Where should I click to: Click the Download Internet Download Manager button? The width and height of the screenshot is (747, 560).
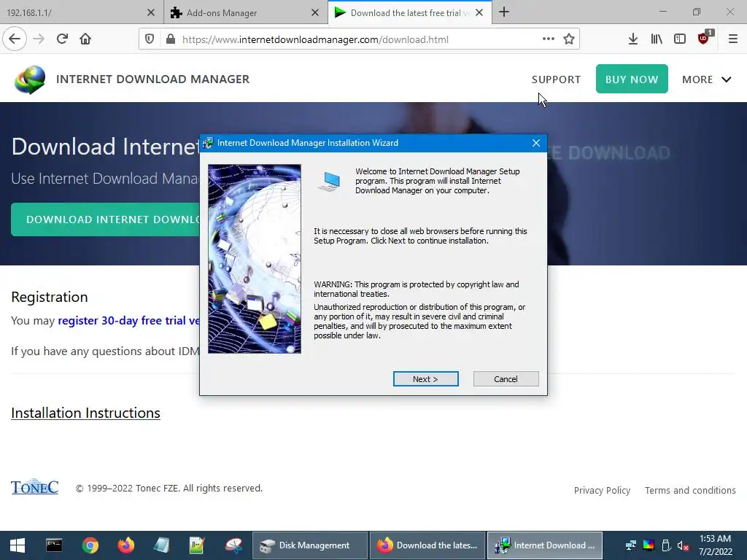(105, 219)
